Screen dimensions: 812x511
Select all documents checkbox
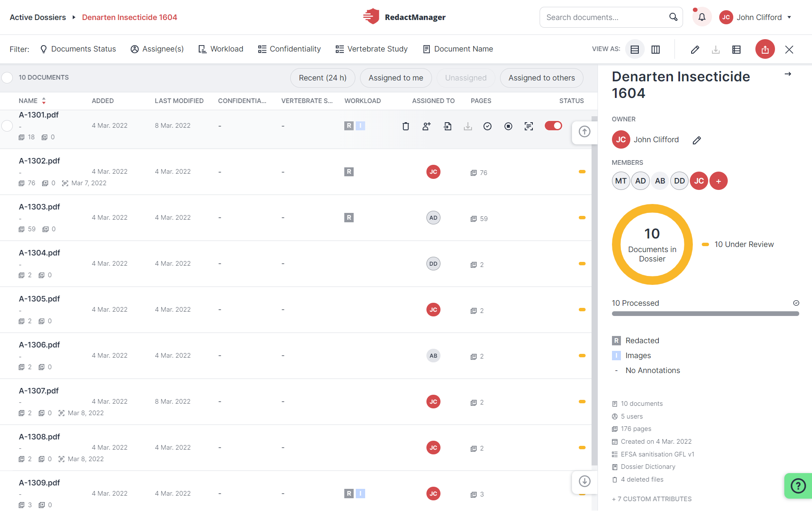pos(7,78)
